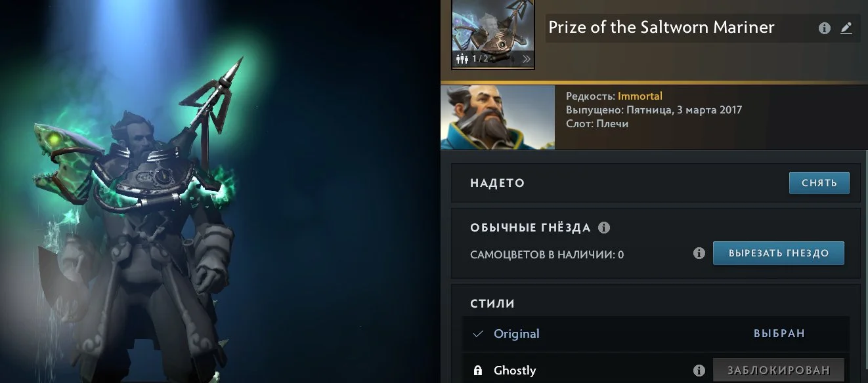Expand the double chevron on item thumbnail
This screenshot has width=868, height=383.
[526, 59]
